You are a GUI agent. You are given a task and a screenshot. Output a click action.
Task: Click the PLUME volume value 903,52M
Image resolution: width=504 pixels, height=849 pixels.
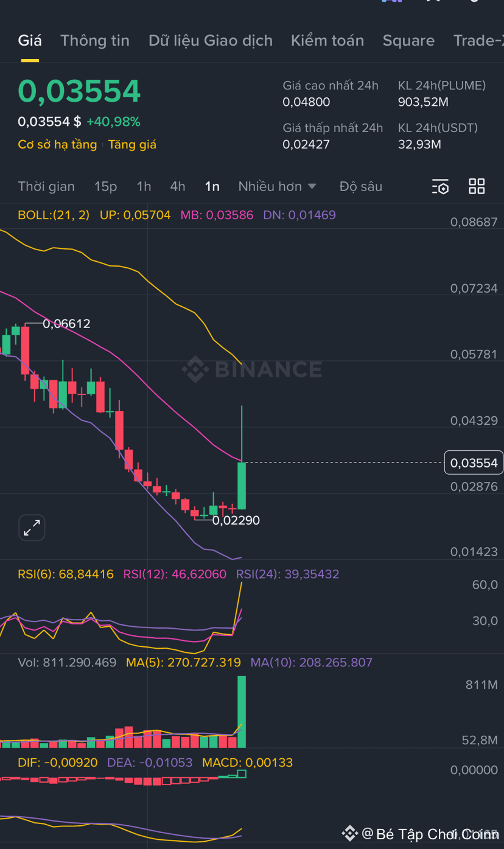[423, 102]
